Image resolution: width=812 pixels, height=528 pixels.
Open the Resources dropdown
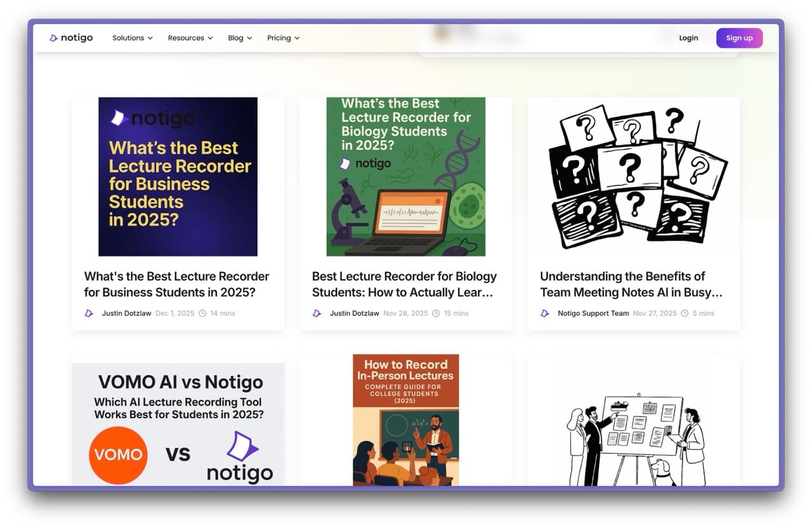190,37
